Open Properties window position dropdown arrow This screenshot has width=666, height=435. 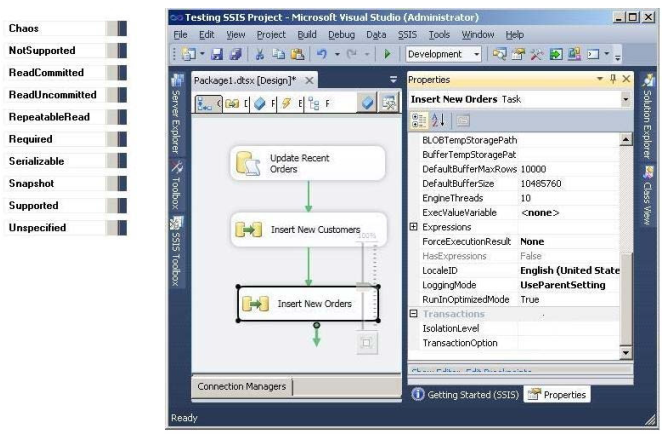coord(600,79)
